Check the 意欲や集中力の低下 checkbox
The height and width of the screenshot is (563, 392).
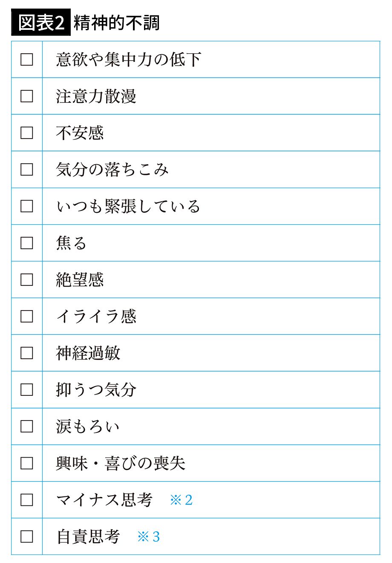(x=27, y=60)
